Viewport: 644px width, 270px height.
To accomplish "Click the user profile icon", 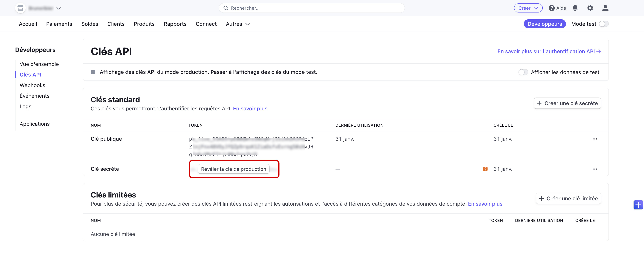I will [605, 8].
